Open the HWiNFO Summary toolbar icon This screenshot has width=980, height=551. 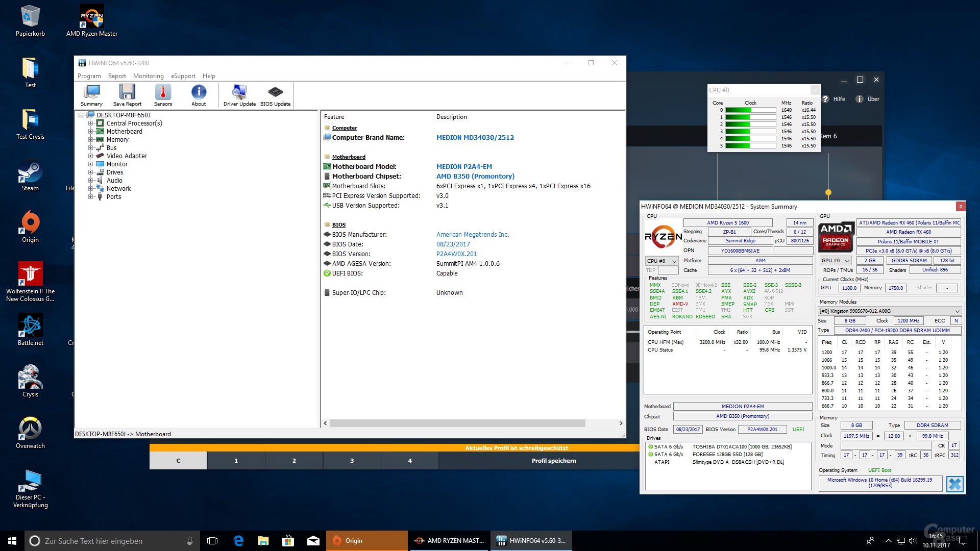point(91,95)
